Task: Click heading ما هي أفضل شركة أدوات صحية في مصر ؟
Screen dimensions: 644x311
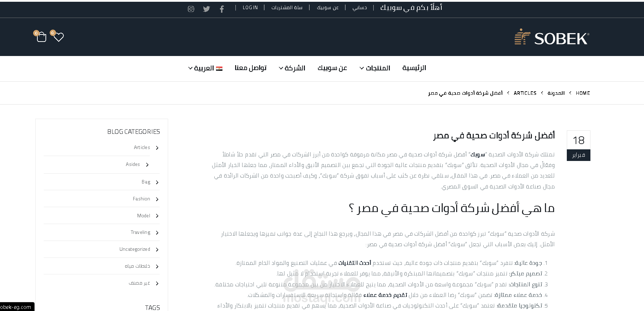Action: click(452, 208)
